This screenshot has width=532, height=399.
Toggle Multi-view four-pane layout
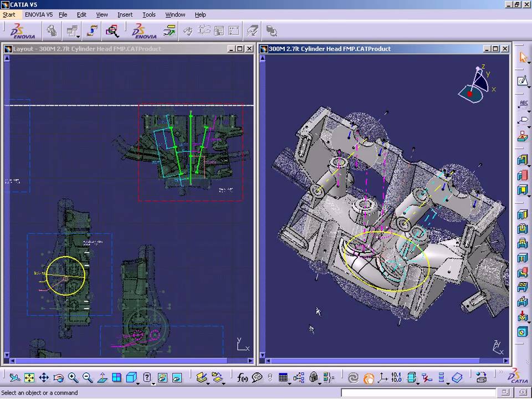coord(116,377)
